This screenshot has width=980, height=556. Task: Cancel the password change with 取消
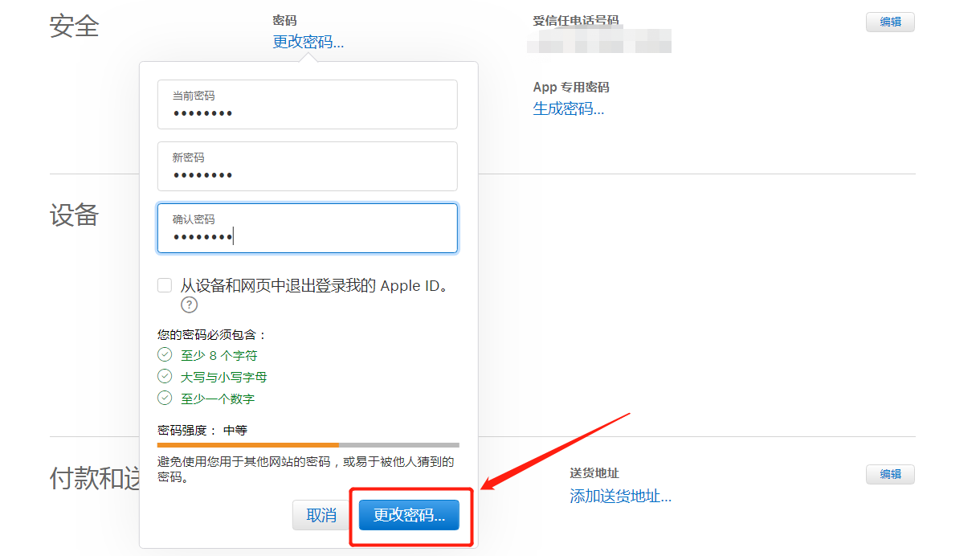tap(321, 516)
